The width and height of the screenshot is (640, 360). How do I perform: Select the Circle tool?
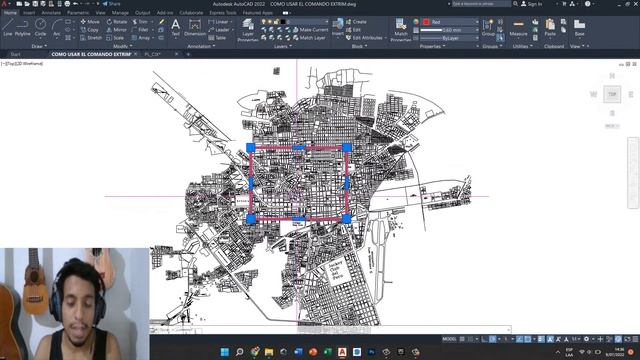pos(40,27)
